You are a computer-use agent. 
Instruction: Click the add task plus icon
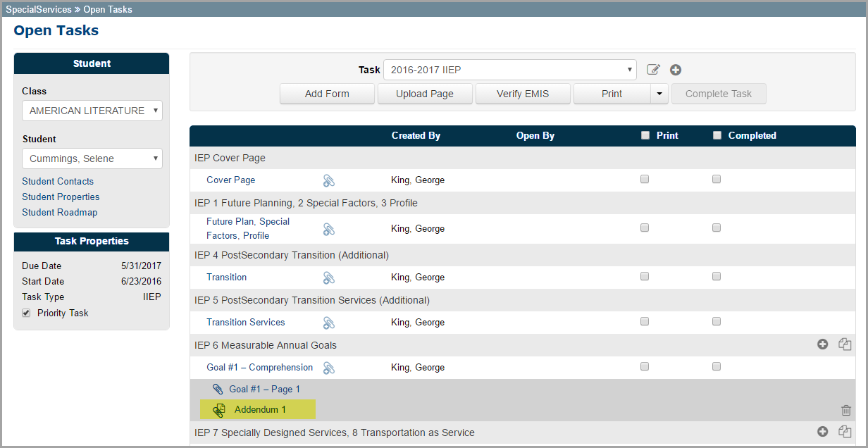(676, 70)
